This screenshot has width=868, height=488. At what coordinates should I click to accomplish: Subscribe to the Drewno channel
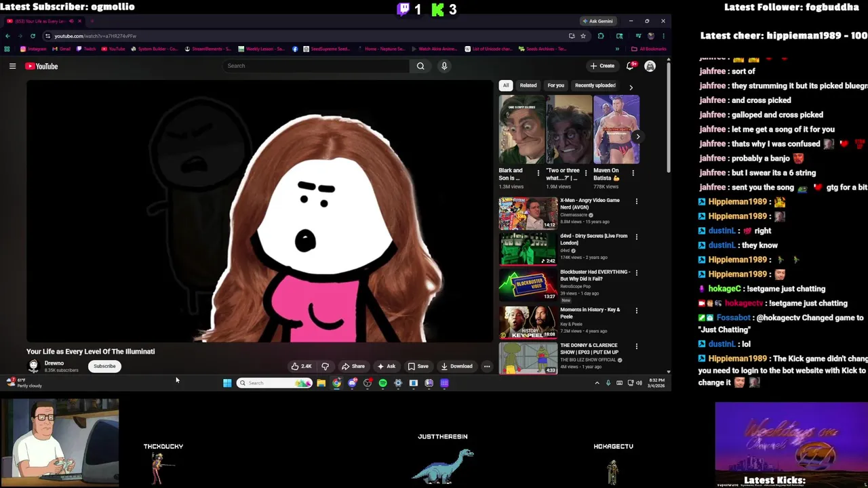point(104,366)
